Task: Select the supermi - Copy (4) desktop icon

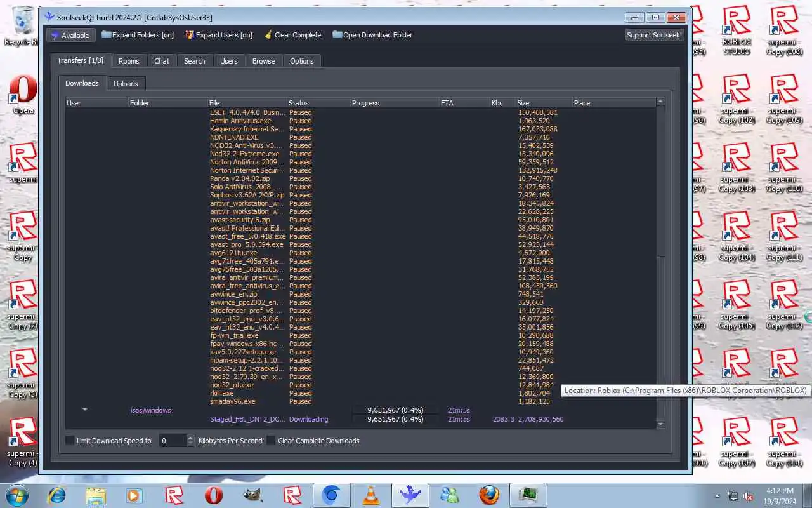Action: pos(23,441)
